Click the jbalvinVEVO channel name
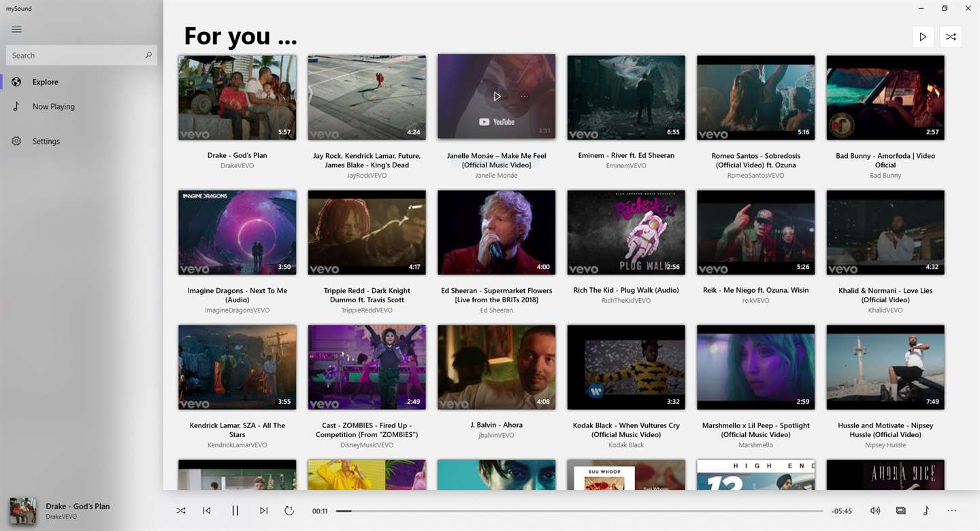Screen dimensions: 980x531 (496, 435)
